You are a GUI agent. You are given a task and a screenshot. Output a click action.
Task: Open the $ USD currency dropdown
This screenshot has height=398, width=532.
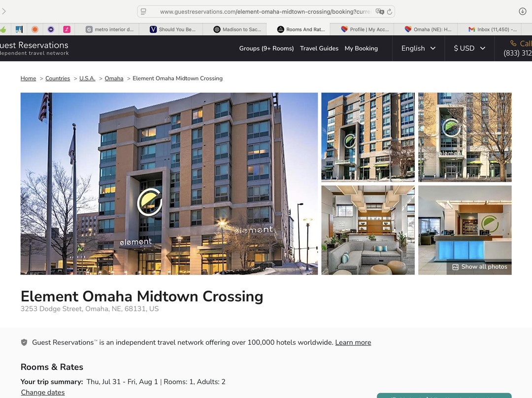pos(469,48)
